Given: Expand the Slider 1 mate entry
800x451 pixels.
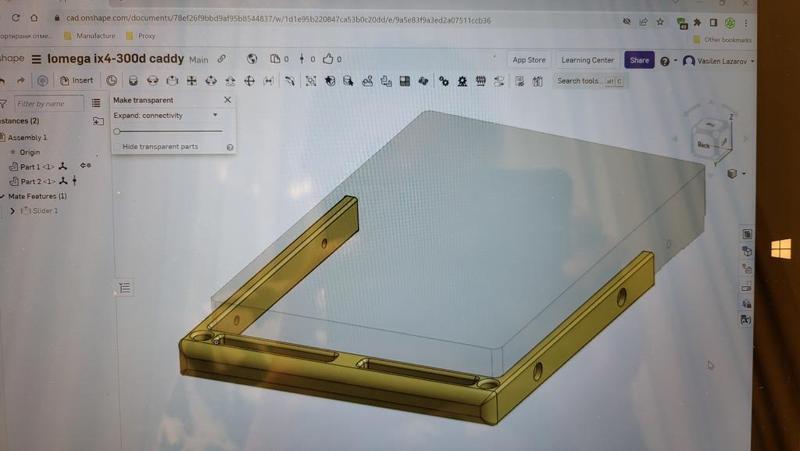Looking at the screenshot, I should pos(13,211).
